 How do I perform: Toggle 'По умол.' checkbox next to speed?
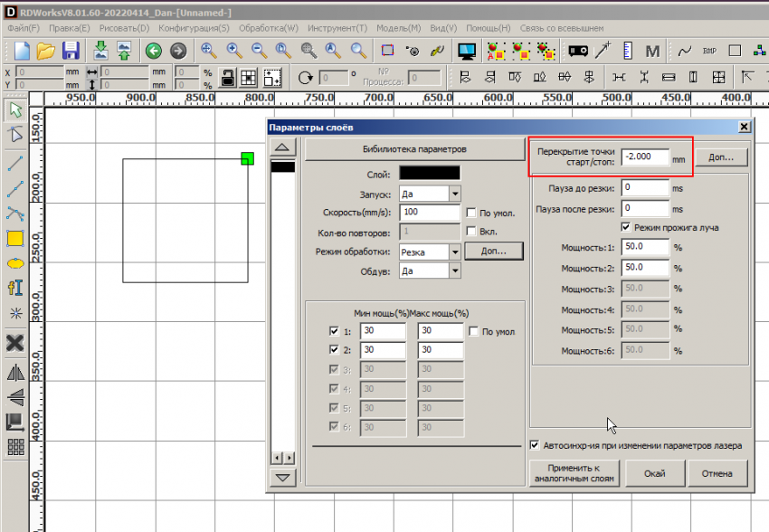(x=471, y=214)
